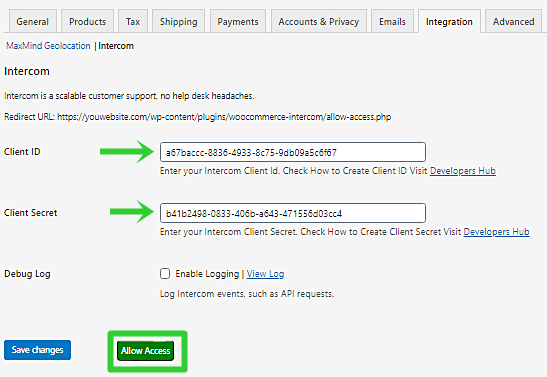Click the green Allow Access button

point(145,351)
